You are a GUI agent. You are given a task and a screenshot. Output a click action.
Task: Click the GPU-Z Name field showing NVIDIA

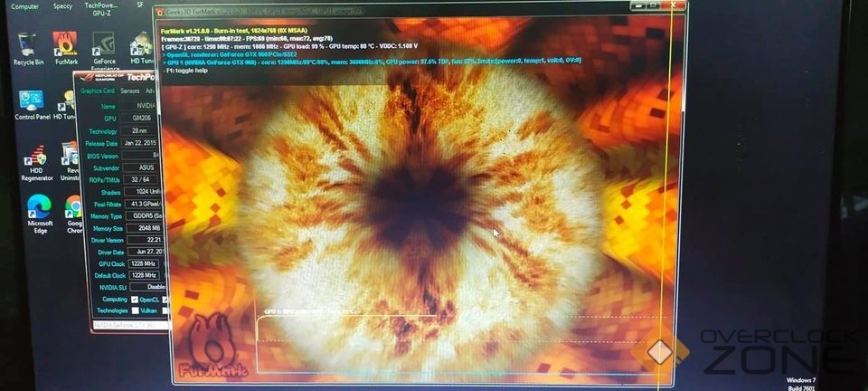tap(139, 105)
